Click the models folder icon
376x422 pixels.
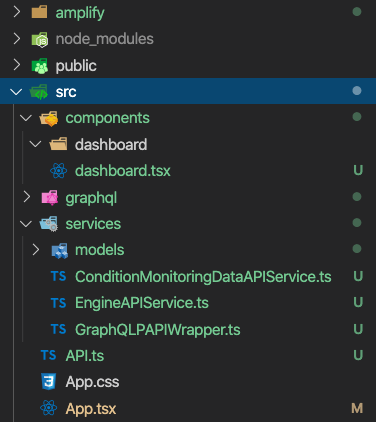tap(60, 250)
